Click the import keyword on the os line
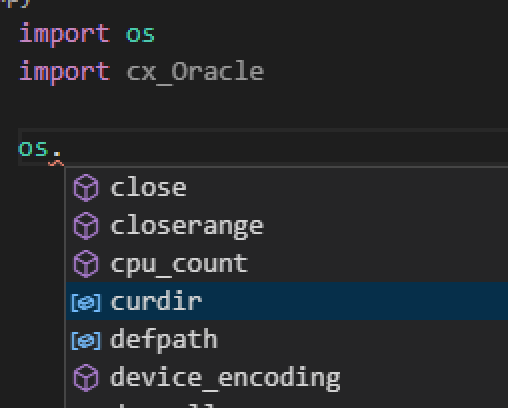508x408 pixels. point(65,35)
